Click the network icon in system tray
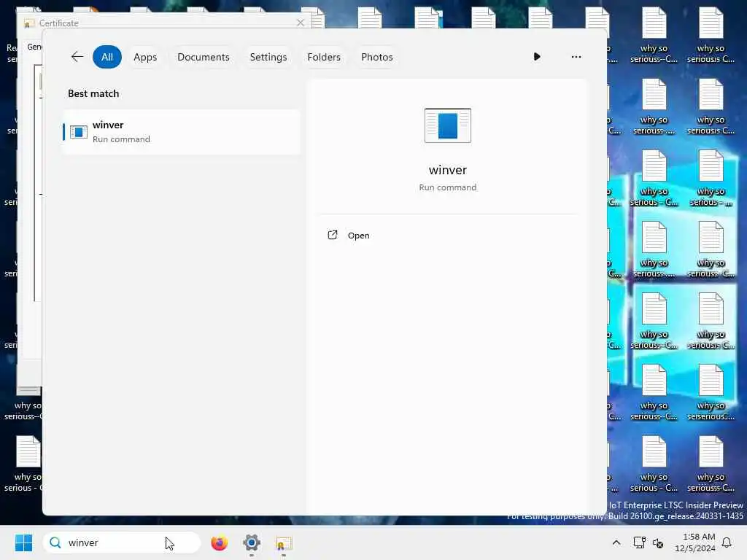Viewport: 747px width, 560px height. pos(639,542)
